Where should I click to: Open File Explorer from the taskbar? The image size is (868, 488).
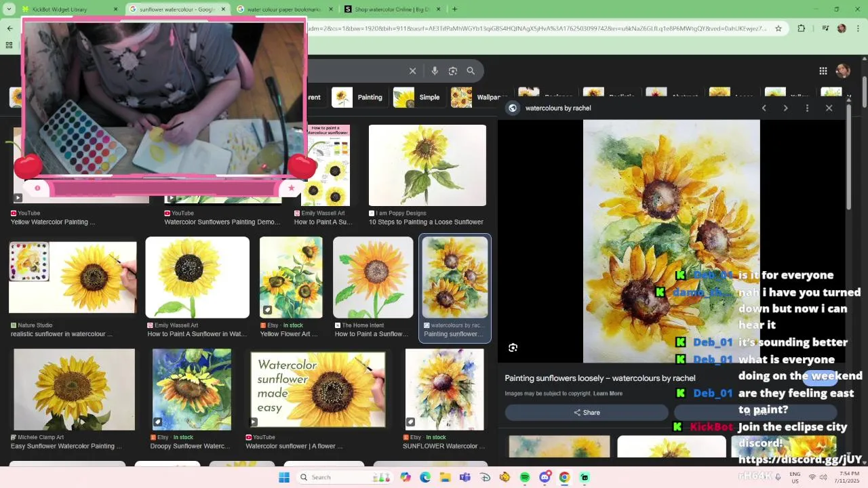coord(445,477)
